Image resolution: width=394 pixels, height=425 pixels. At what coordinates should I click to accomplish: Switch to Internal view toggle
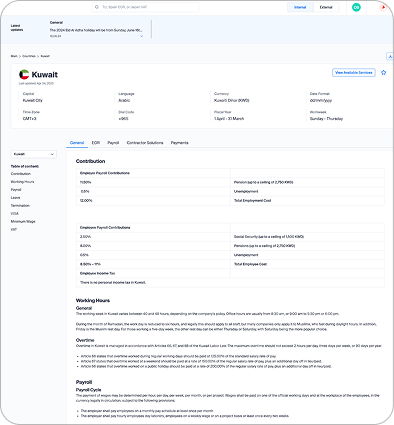pyautogui.click(x=300, y=7)
